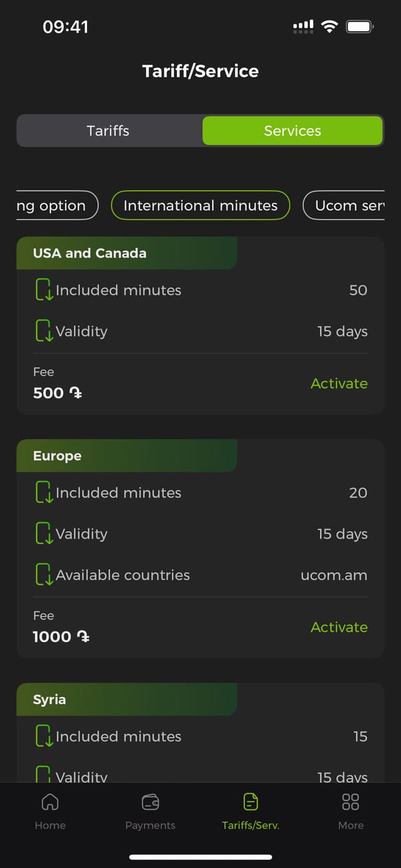Switch to the Tariffs segment
Viewport: 401px width, 868px height.
point(108,130)
